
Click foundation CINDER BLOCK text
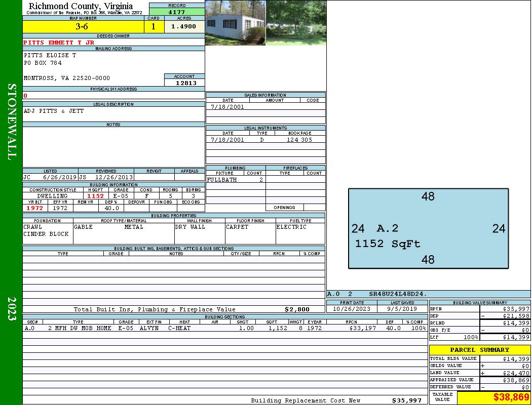(x=46, y=234)
